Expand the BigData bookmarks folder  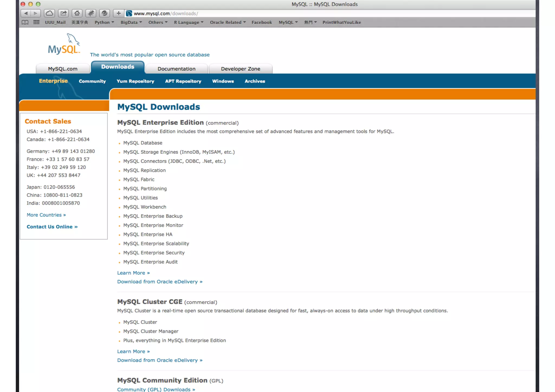pyautogui.click(x=131, y=22)
